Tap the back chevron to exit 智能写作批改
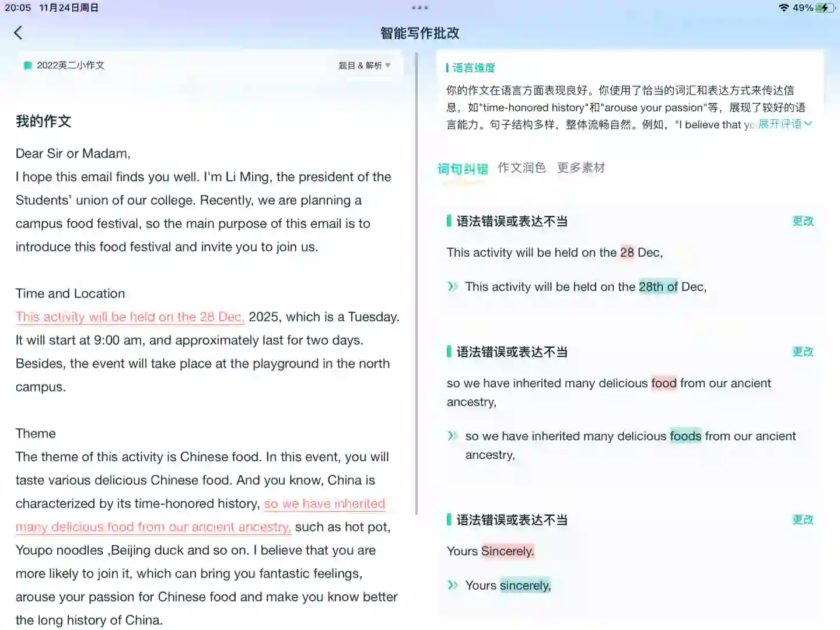The width and height of the screenshot is (840, 630). click(x=19, y=32)
